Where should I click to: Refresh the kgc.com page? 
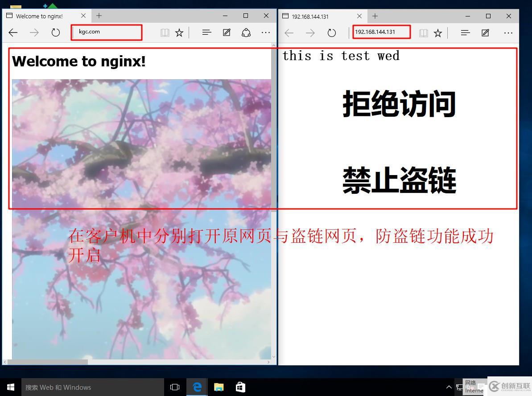point(55,32)
